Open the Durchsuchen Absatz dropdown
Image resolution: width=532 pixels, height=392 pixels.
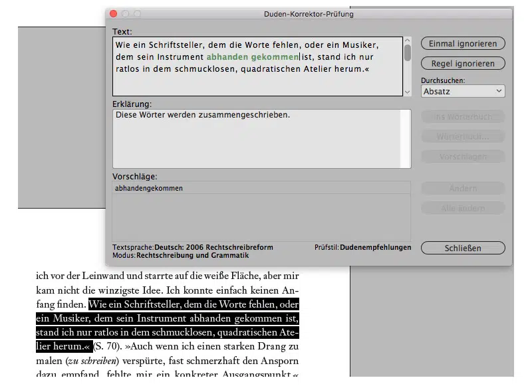pyautogui.click(x=463, y=91)
